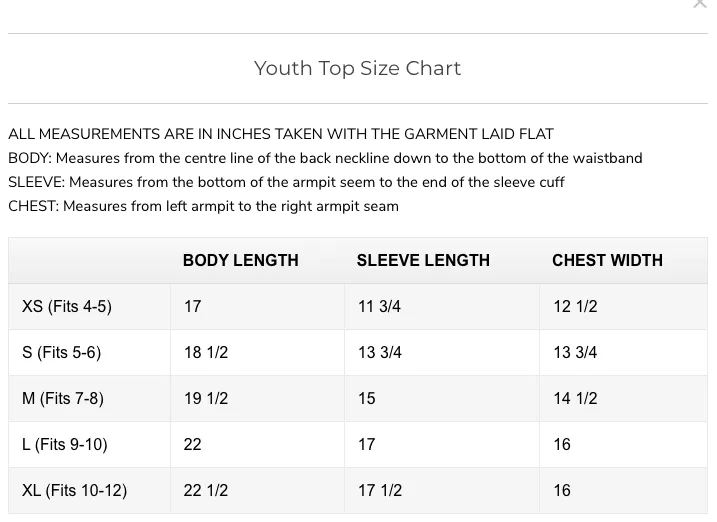Select the CHEST measurement description line
This screenshot has width=717, height=522.
tap(203, 206)
